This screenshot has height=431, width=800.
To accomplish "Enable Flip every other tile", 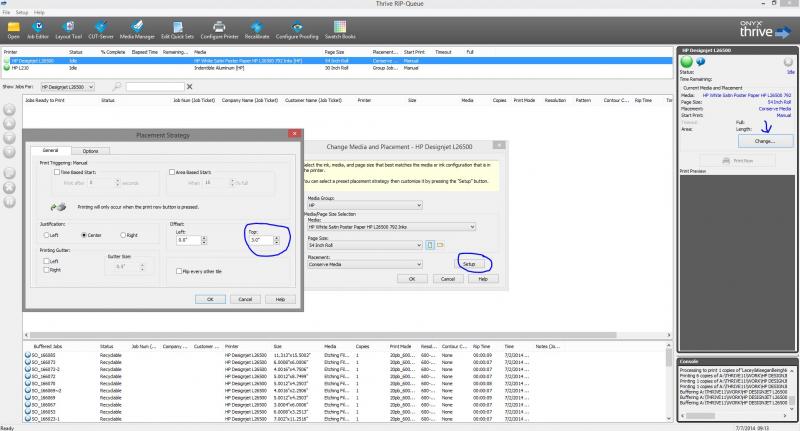I will click(x=179, y=271).
